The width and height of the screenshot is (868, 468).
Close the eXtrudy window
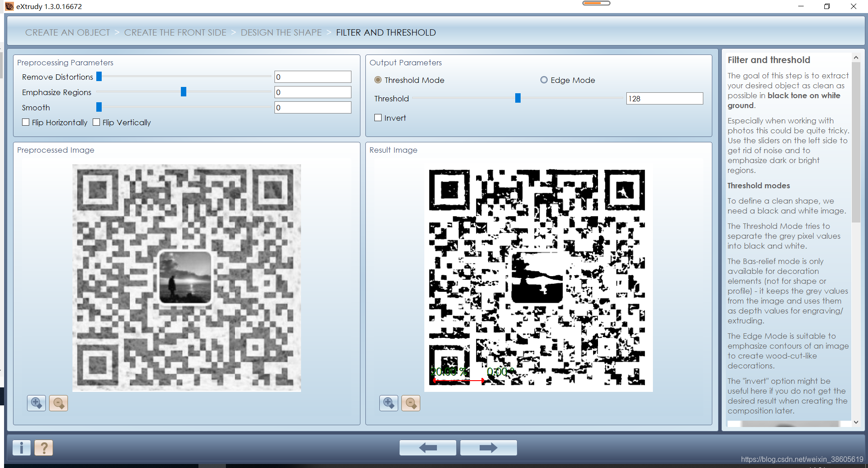pyautogui.click(x=853, y=6)
